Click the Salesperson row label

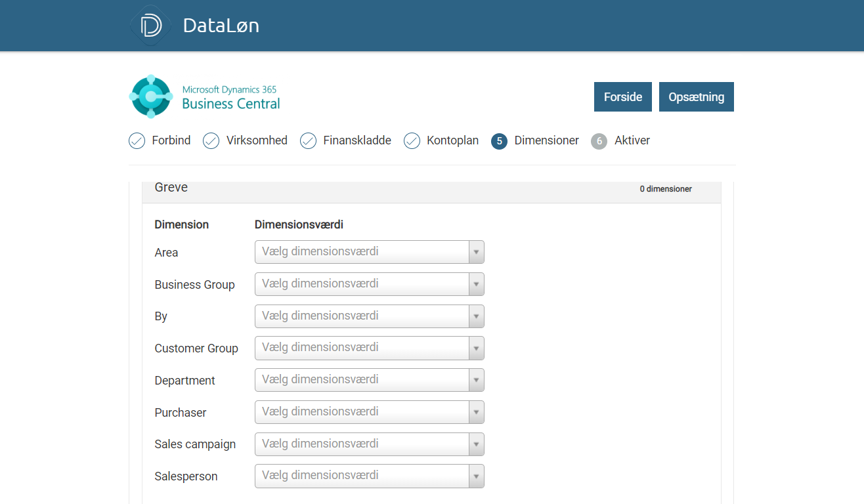(186, 476)
